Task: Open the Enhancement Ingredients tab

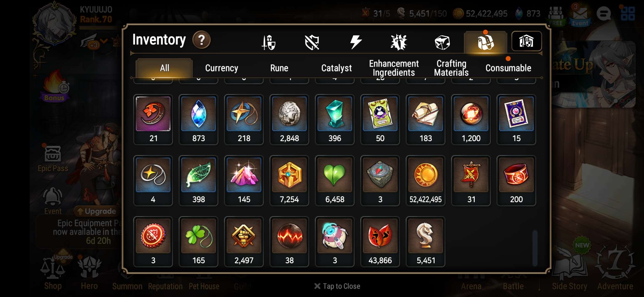Action: 394,68
